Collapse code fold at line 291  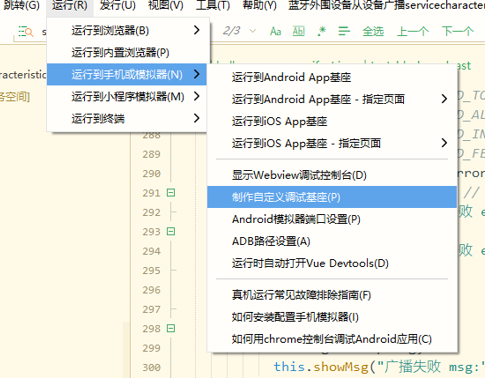(171, 193)
